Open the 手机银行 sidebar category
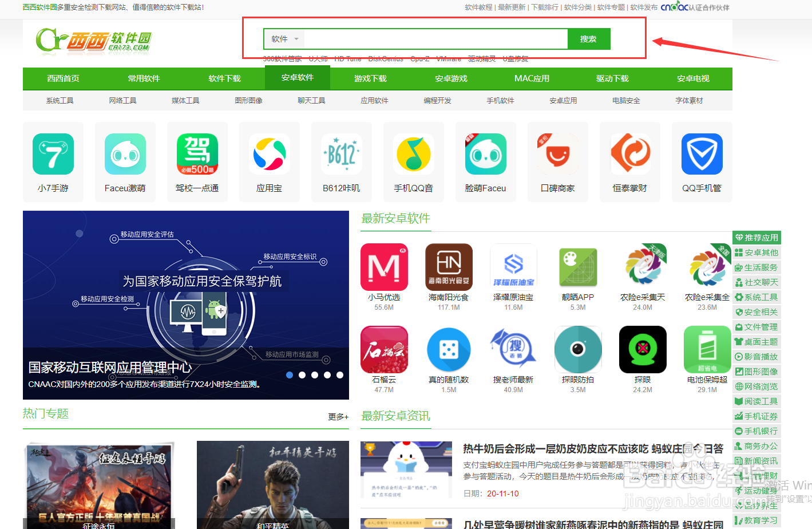Image resolution: width=812 pixels, height=529 pixels. pos(757,431)
